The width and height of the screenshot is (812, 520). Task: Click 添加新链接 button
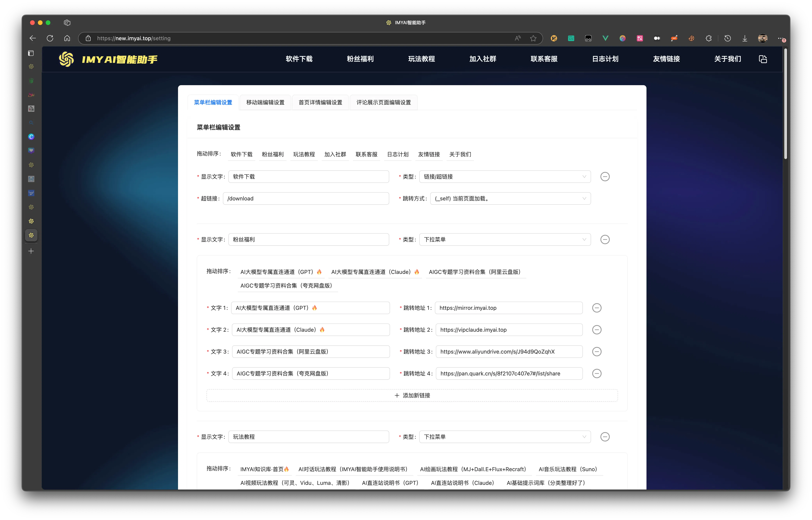412,395
